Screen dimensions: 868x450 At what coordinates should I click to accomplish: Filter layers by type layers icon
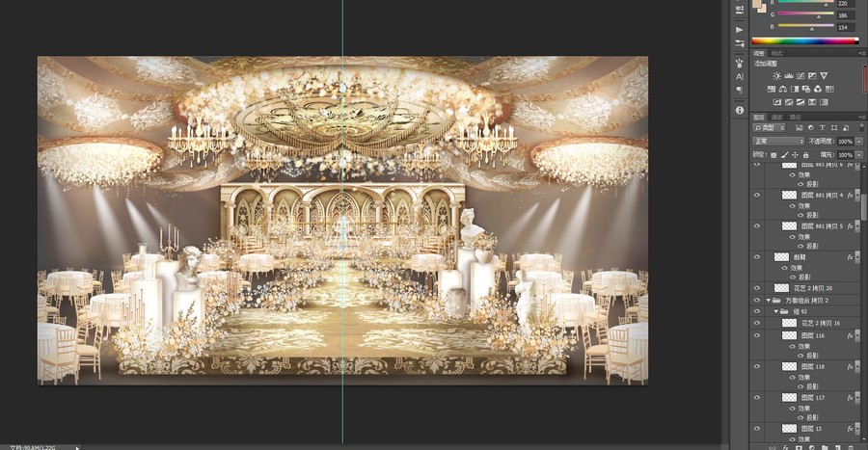[822, 128]
